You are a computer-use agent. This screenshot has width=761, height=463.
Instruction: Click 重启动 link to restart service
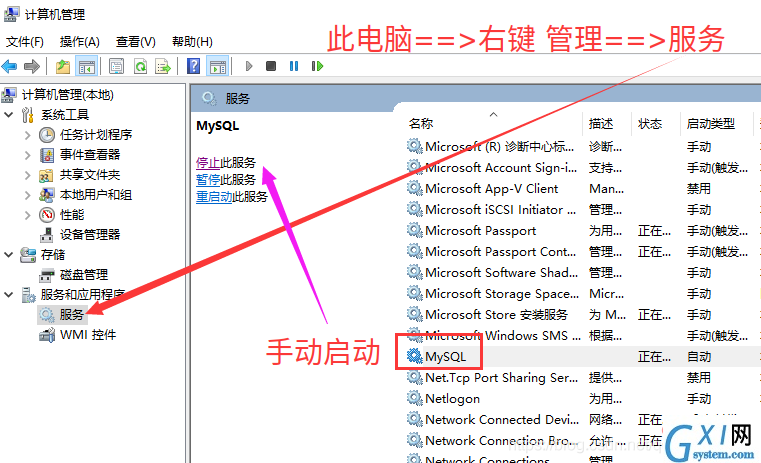pos(214,197)
